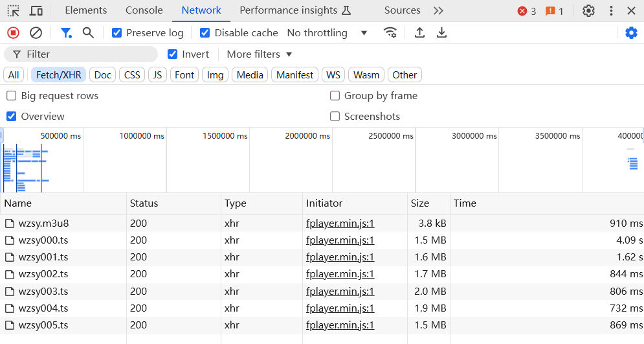644x344 pixels.
Task: Open network search magnifier
Action: pos(88,32)
